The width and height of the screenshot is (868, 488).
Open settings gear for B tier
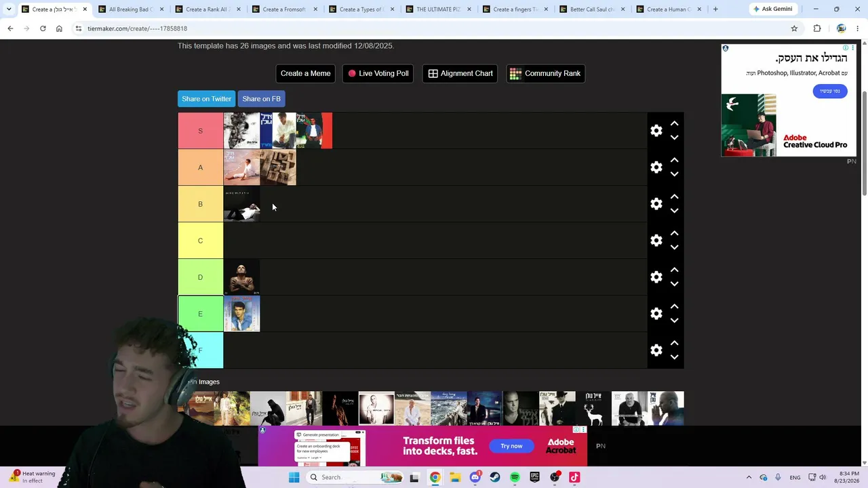pos(656,204)
